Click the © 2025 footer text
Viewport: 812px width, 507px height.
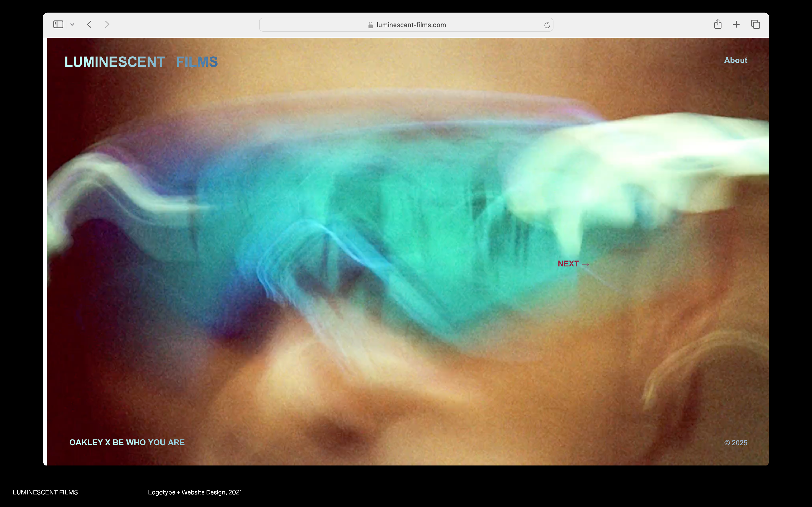735,443
